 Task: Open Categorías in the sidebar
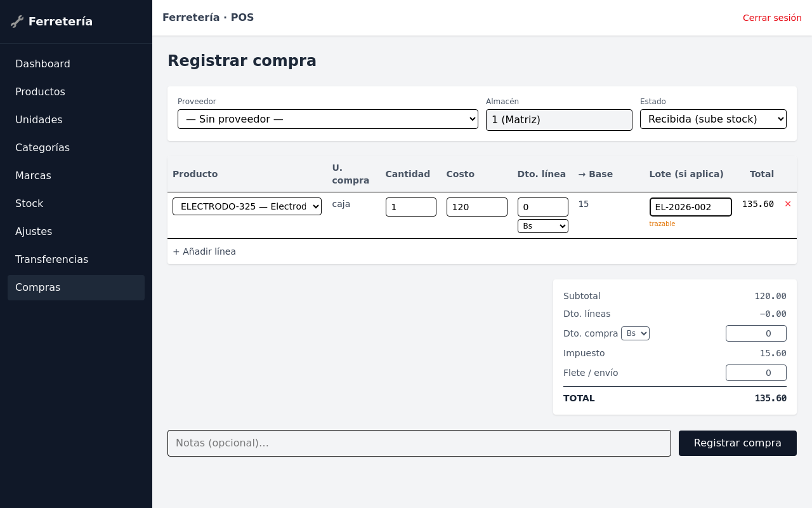click(x=76, y=148)
